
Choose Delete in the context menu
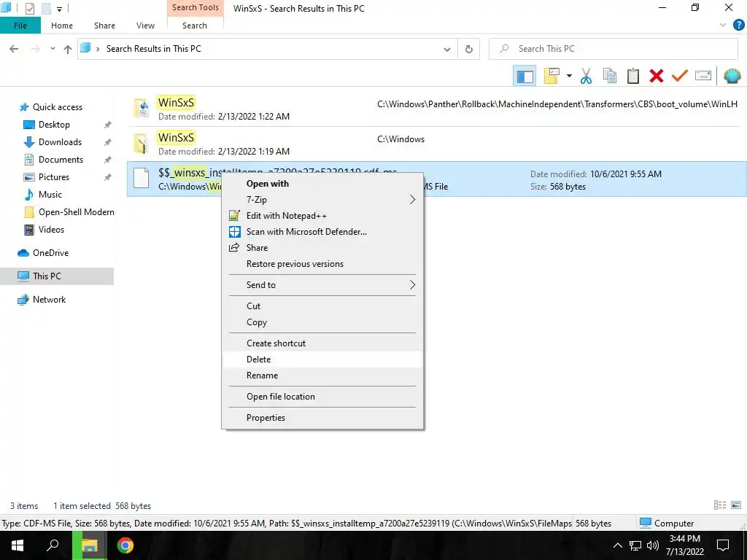[322, 359]
